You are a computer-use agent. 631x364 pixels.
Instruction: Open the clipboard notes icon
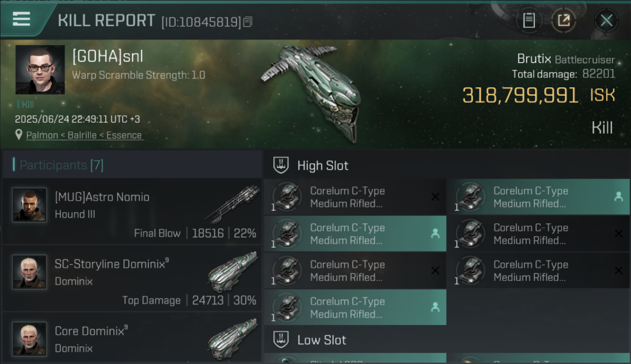tap(529, 20)
